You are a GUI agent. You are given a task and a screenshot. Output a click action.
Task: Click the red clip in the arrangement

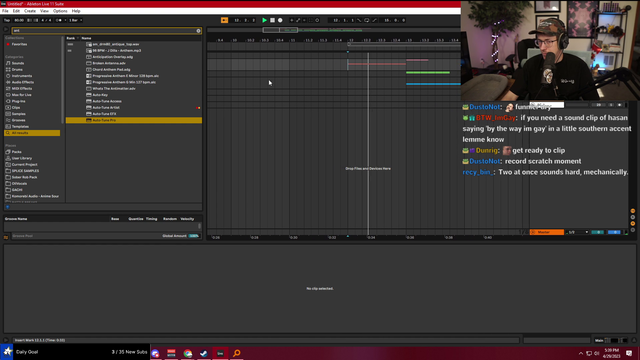[x=377, y=64]
